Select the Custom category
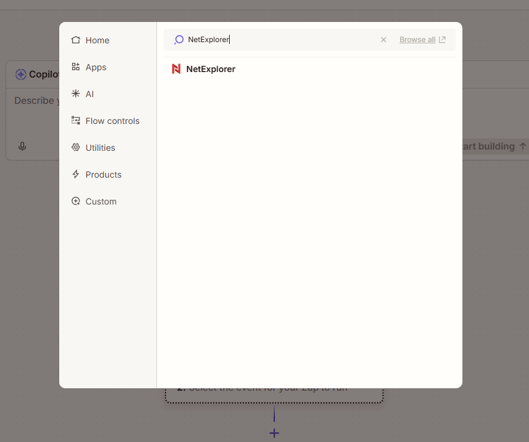 [94, 201]
